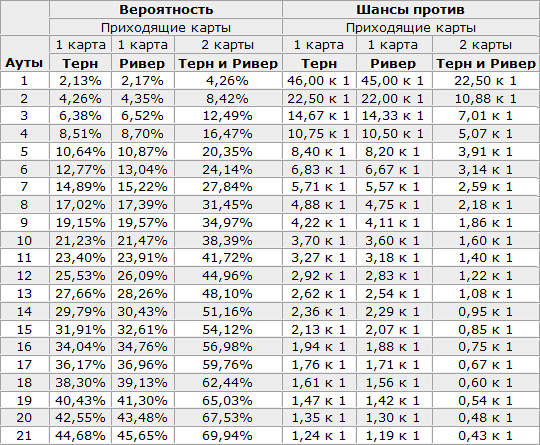Click the Терн header under Вероятность

tap(80, 63)
